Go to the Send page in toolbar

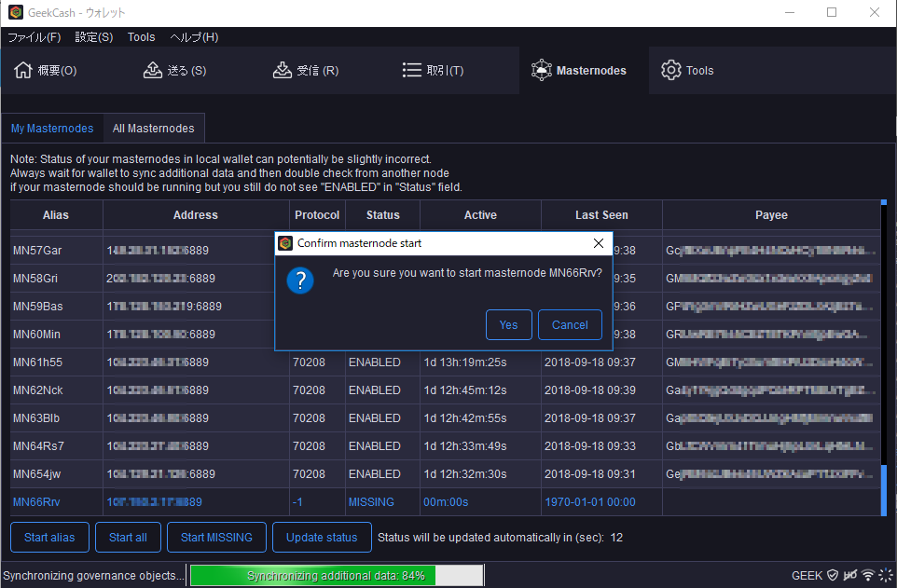tap(174, 71)
